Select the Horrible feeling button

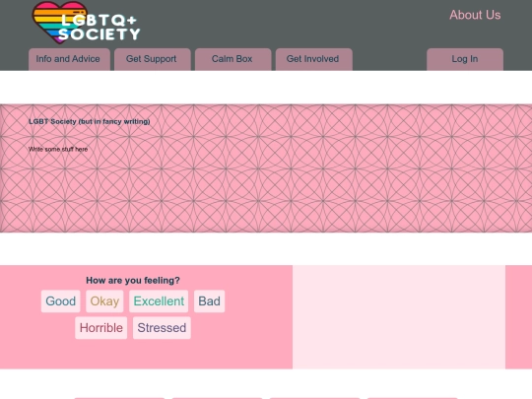pyautogui.click(x=101, y=328)
